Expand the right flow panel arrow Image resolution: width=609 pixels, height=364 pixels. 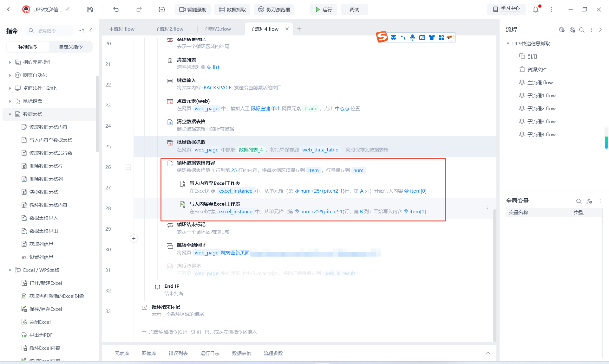tap(600, 30)
